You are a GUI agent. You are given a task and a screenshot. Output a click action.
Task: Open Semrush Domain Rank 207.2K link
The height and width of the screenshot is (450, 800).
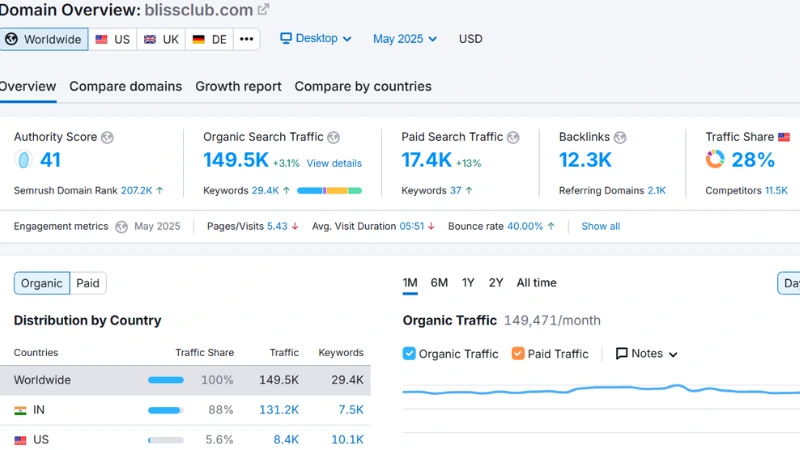pos(136,190)
